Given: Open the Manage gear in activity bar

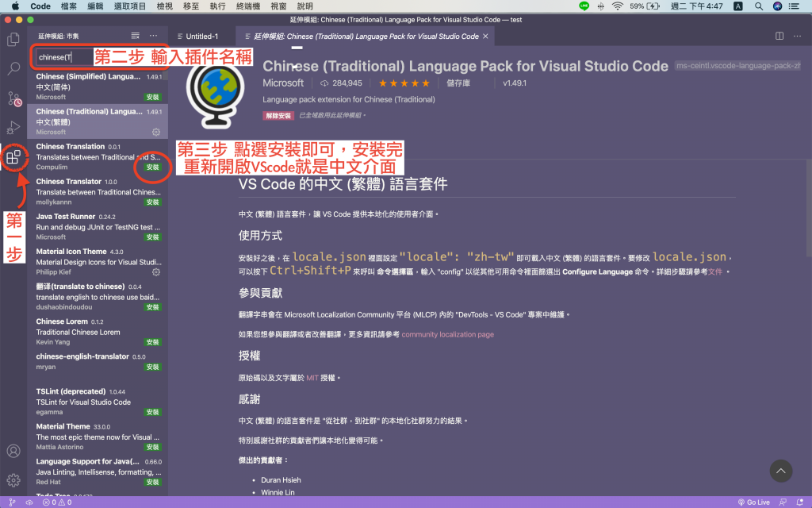Looking at the screenshot, I should (x=13, y=480).
